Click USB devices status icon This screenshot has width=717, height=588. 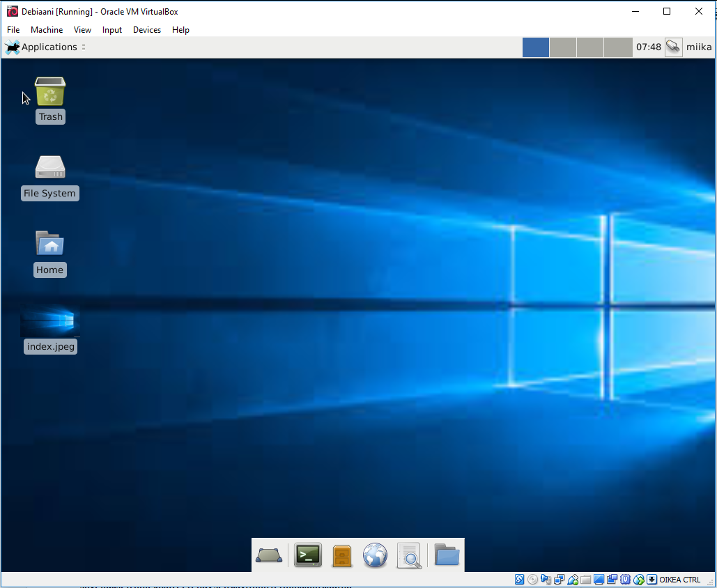point(573,580)
